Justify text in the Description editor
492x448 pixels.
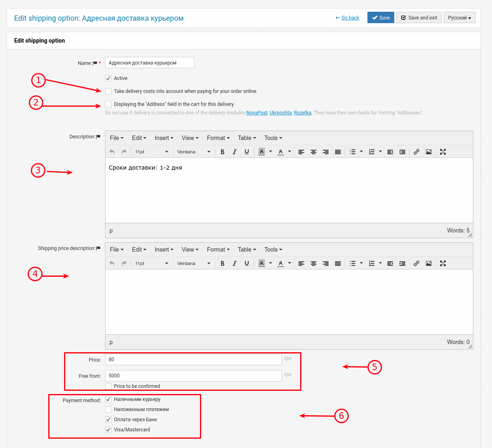pos(338,152)
